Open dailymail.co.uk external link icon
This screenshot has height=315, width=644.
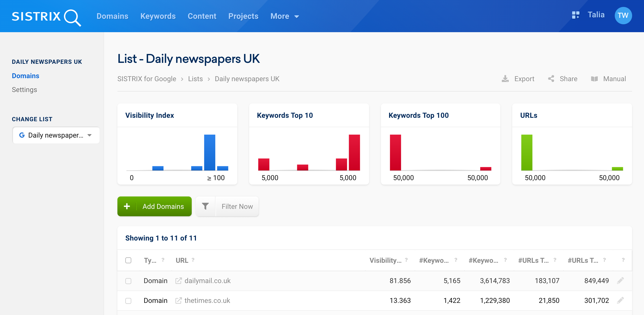(178, 281)
